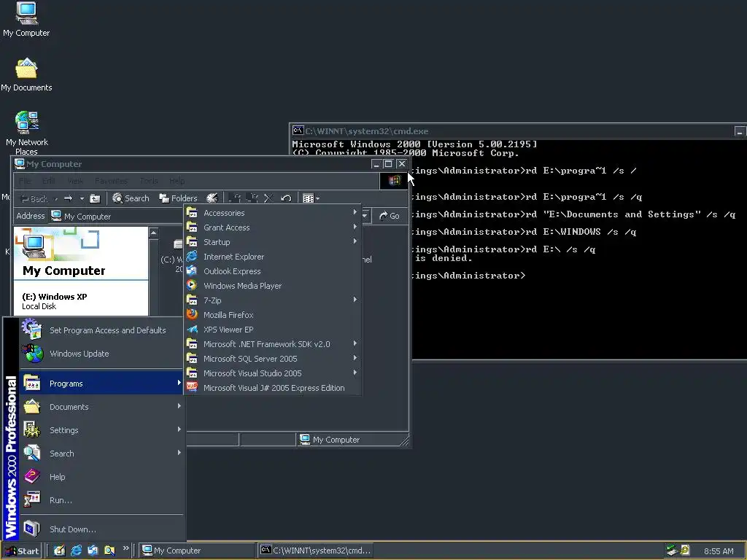Click the Search toolbar button
This screenshot has width=747, height=560.
click(x=131, y=198)
